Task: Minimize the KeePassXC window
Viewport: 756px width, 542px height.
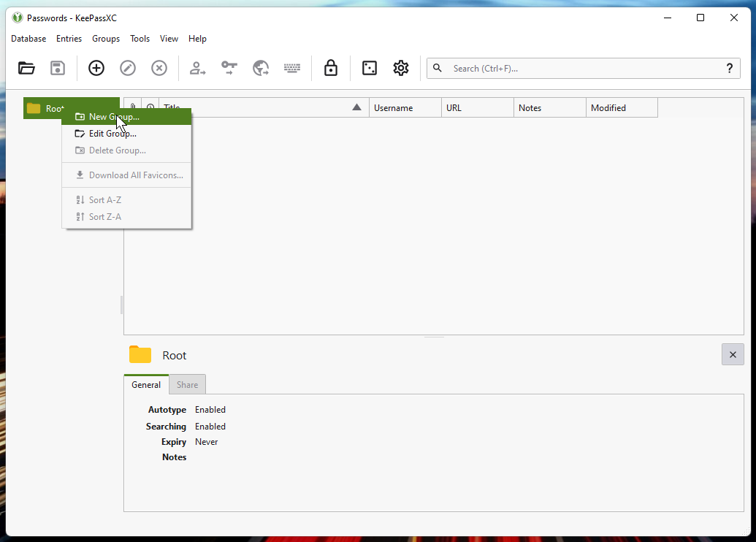Action: coord(668,18)
